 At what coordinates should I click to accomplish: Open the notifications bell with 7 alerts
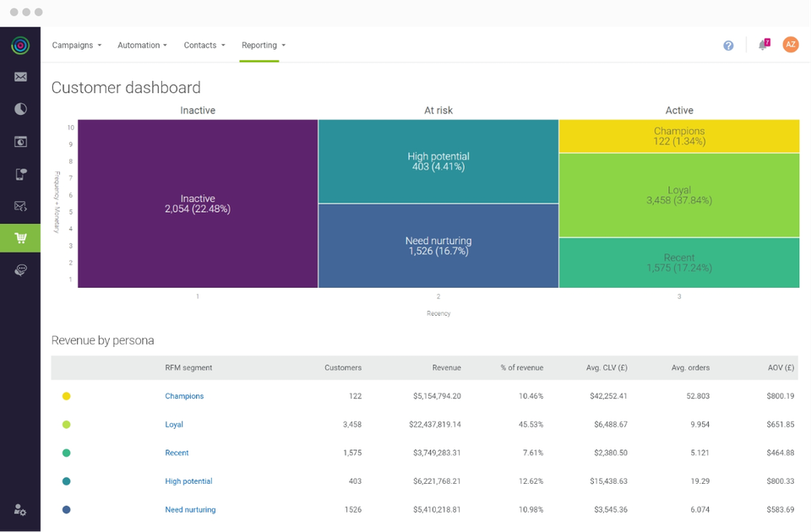(763, 45)
